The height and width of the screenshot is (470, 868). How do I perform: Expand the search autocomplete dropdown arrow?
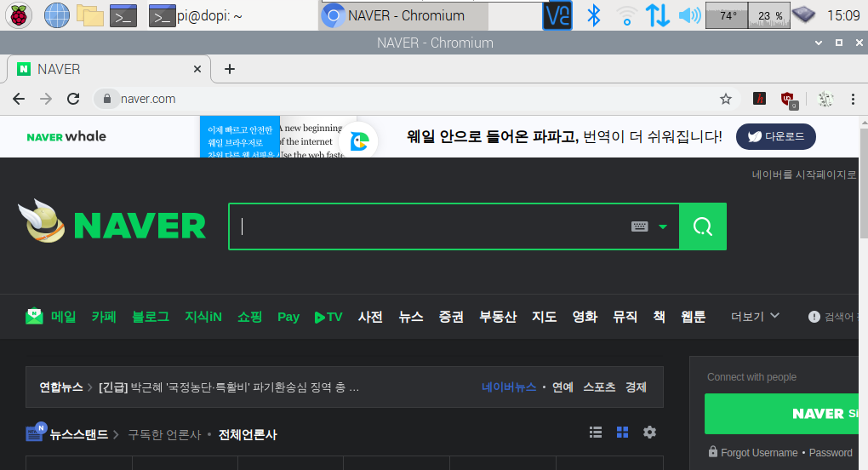coord(663,226)
